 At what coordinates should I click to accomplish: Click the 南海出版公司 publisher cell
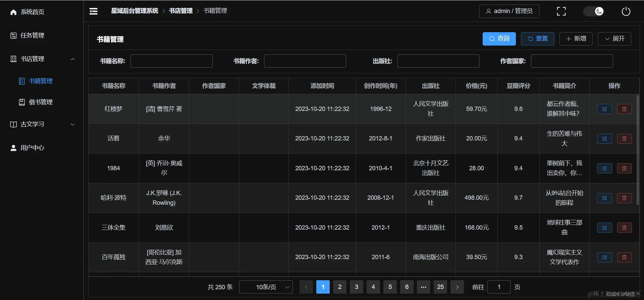431,257
